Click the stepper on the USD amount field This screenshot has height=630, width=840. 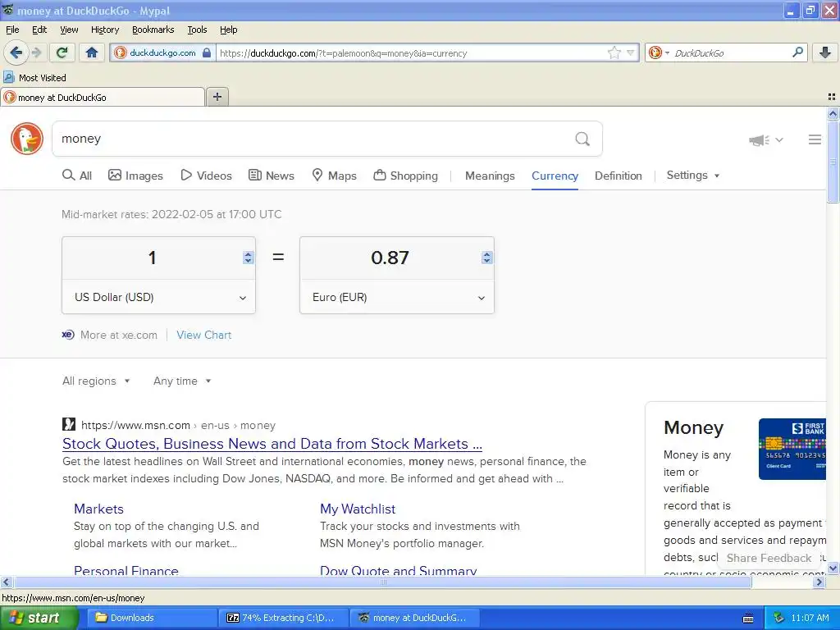[x=248, y=258]
